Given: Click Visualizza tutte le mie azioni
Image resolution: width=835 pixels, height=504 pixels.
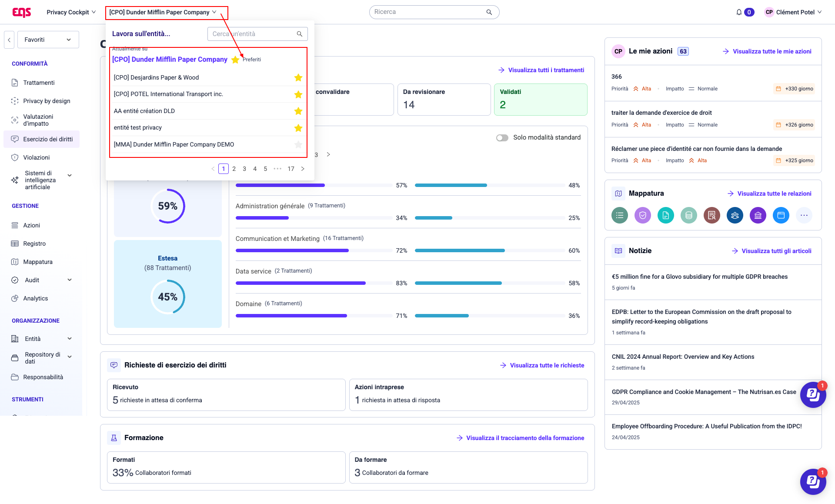Looking at the screenshot, I should coord(767,51).
